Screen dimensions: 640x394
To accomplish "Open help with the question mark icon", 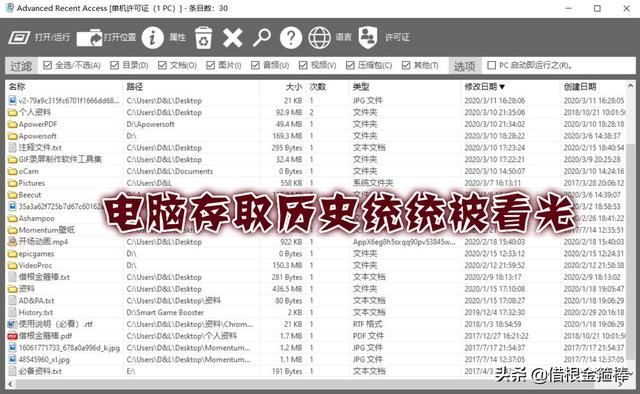I will pyautogui.click(x=291, y=38).
